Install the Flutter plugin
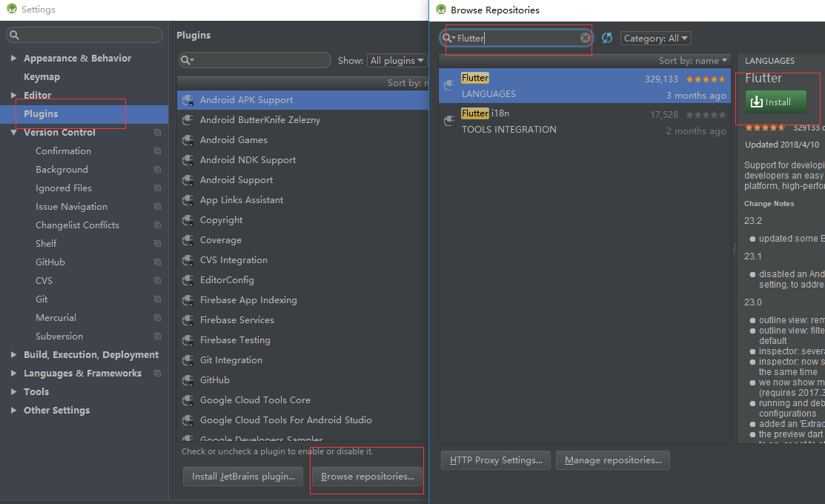The image size is (825, 504). point(775,102)
